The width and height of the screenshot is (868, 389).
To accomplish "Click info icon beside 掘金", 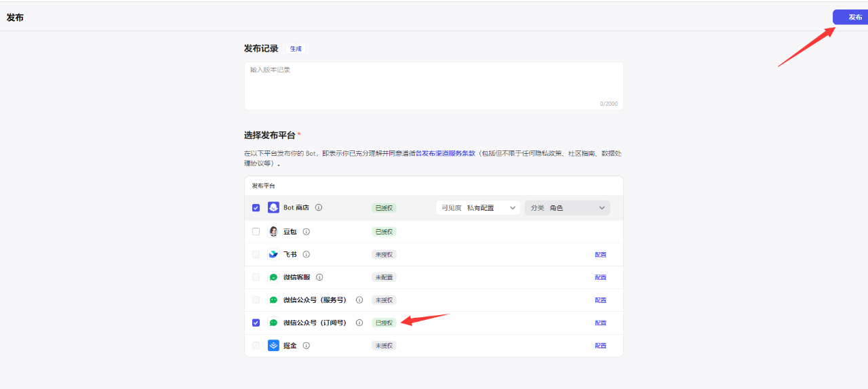I will 307,346.
